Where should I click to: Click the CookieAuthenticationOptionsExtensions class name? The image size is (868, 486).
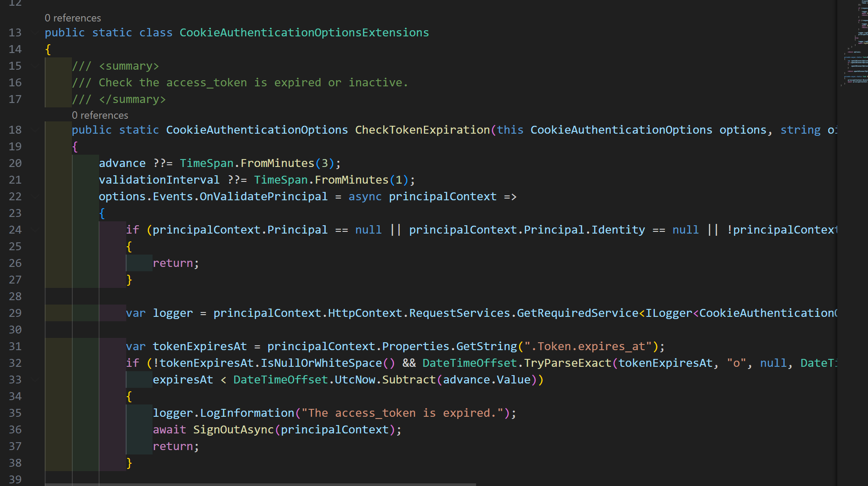coord(304,33)
